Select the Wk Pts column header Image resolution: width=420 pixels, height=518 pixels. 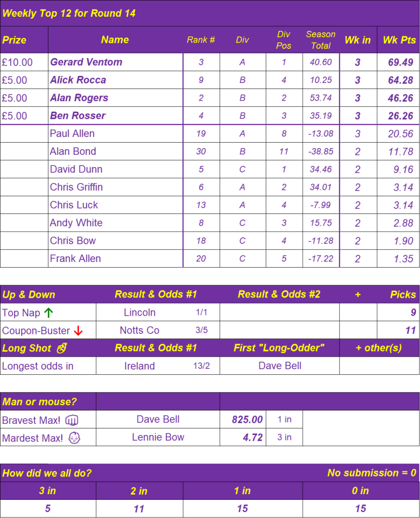point(399,40)
